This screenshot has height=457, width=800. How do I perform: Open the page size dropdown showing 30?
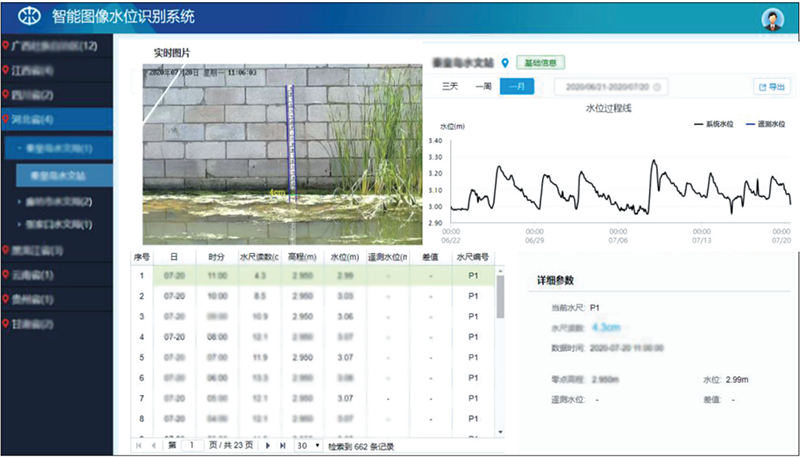coord(306,445)
